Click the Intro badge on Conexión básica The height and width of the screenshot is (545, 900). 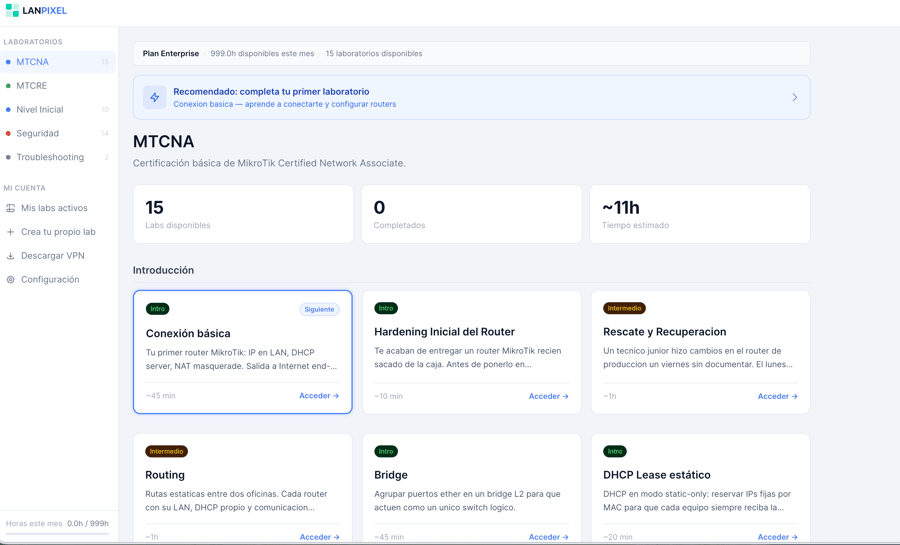coord(157,309)
